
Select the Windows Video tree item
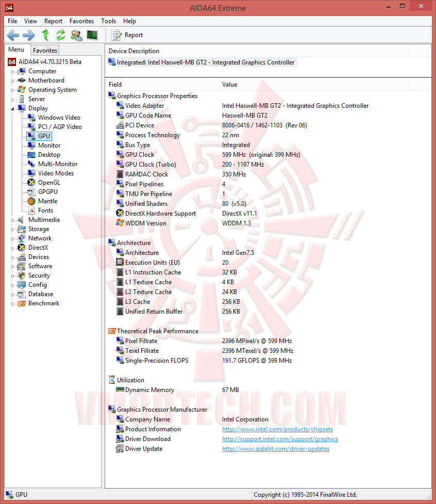59,118
